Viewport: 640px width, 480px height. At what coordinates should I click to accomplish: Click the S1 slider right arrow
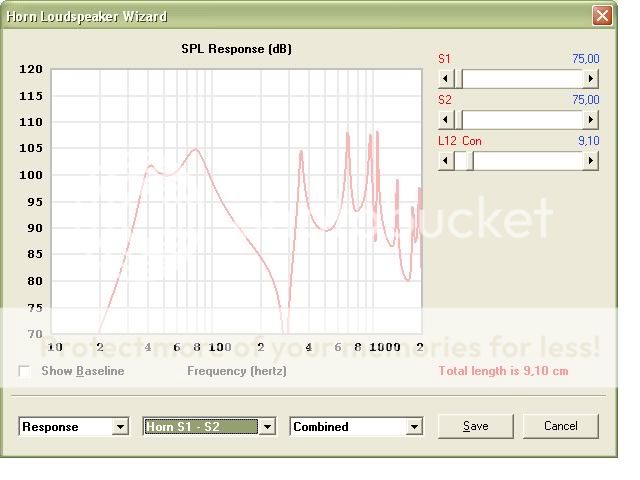[591, 79]
